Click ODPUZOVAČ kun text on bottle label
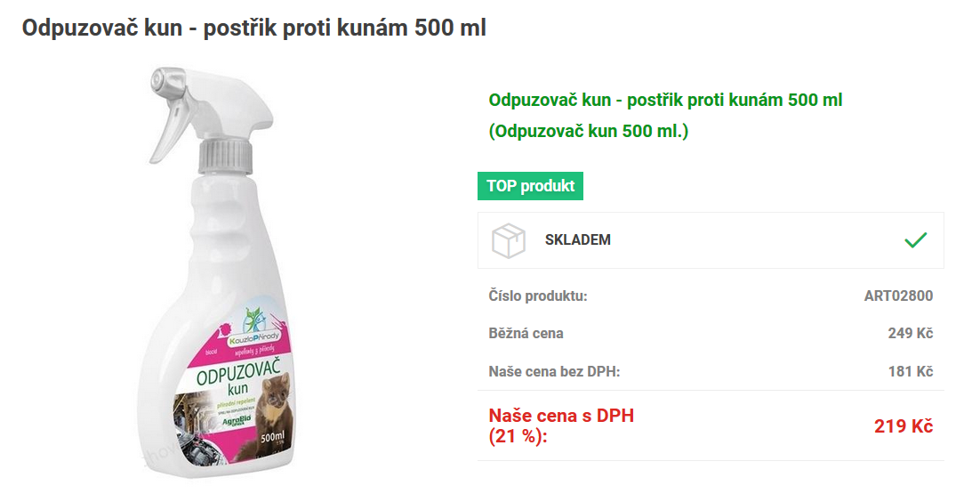 pos(237,377)
